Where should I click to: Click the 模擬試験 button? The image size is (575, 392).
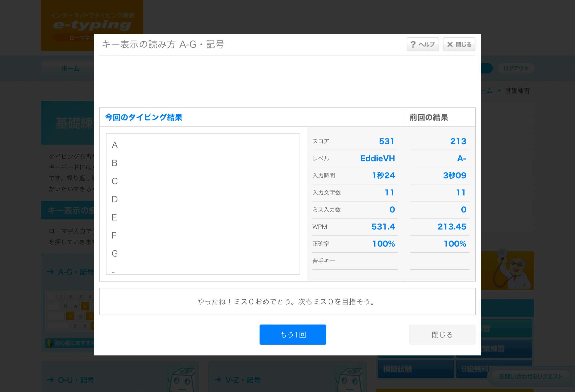(x=416, y=369)
